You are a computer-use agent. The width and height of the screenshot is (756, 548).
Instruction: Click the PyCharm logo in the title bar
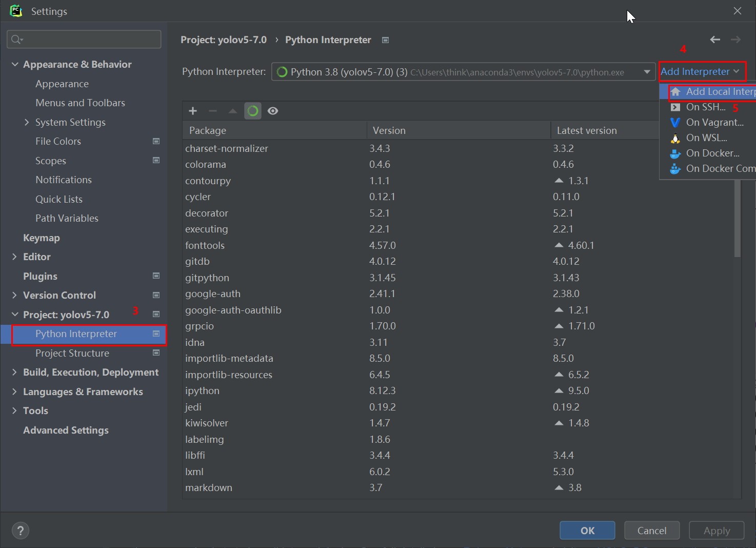pyautogui.click(x=16, y=11)
